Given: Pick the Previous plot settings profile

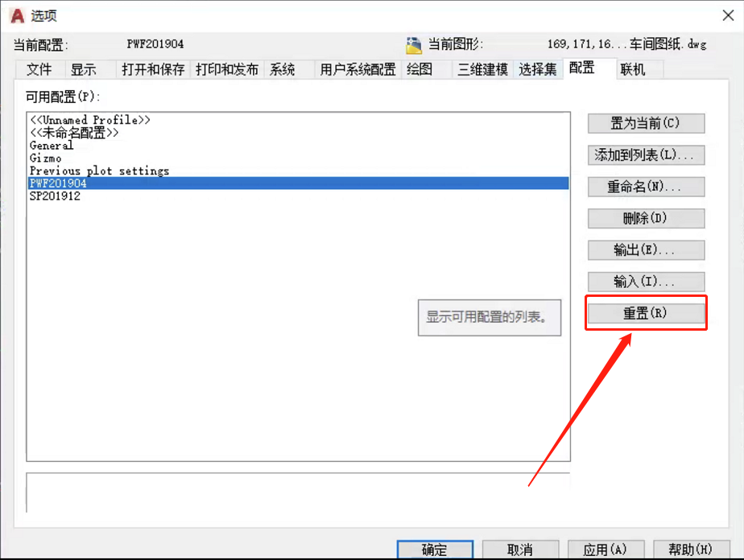Looking at the screenshot, I should [x=299, y=171].
